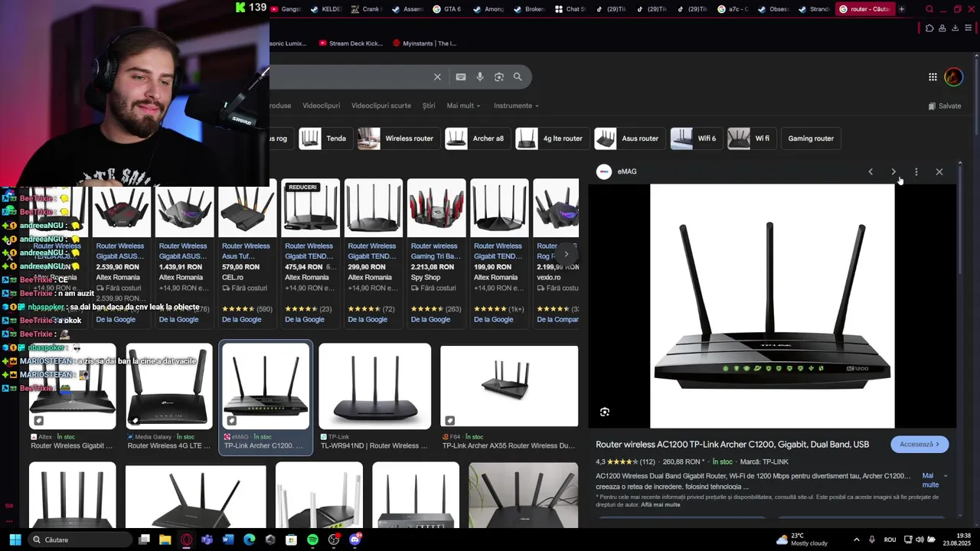The height and width of the screenshot is (551, 980).
Task: Open Google Lens image search icon
Action: pyautogui.click(x=499, y=77)
